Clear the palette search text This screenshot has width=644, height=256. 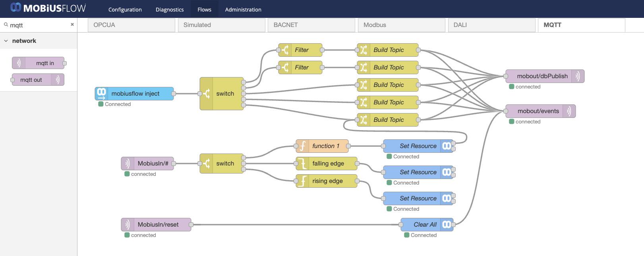click(72, 25)
